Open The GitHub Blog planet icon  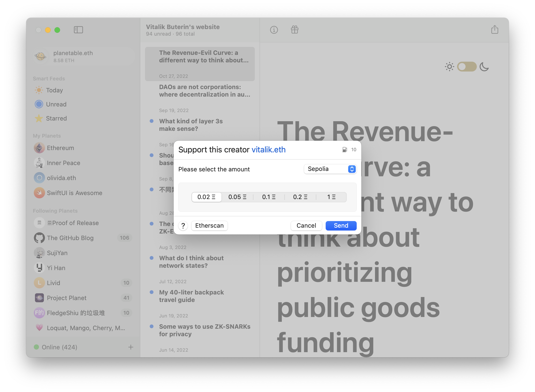click(39, 238)
